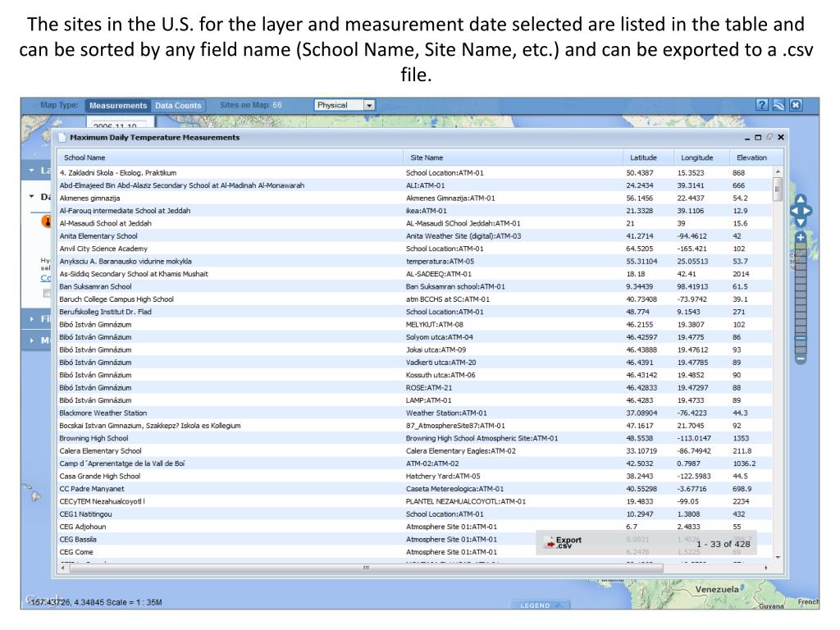Expand the 'M' section in the left panel
The image size is (840, 630).
[32, 340]
